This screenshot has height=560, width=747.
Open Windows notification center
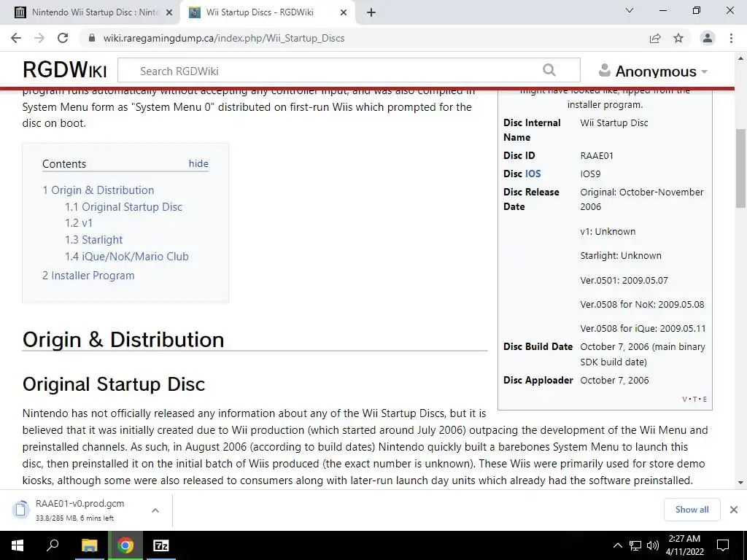pos(723,545)
